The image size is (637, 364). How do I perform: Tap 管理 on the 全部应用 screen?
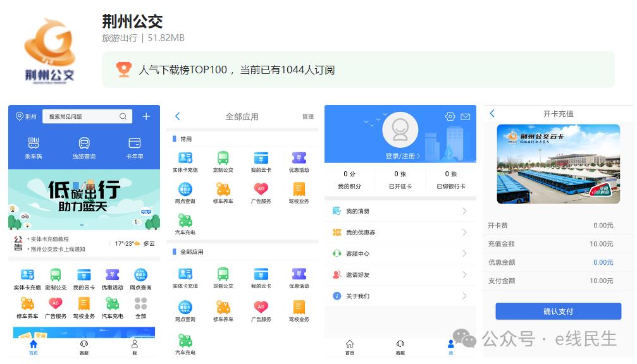(308, 116)
